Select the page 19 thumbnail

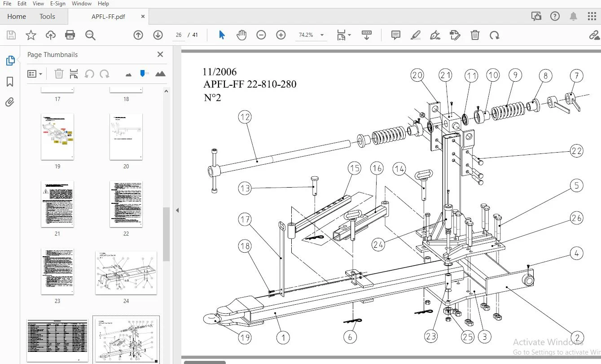coord(57,136)
